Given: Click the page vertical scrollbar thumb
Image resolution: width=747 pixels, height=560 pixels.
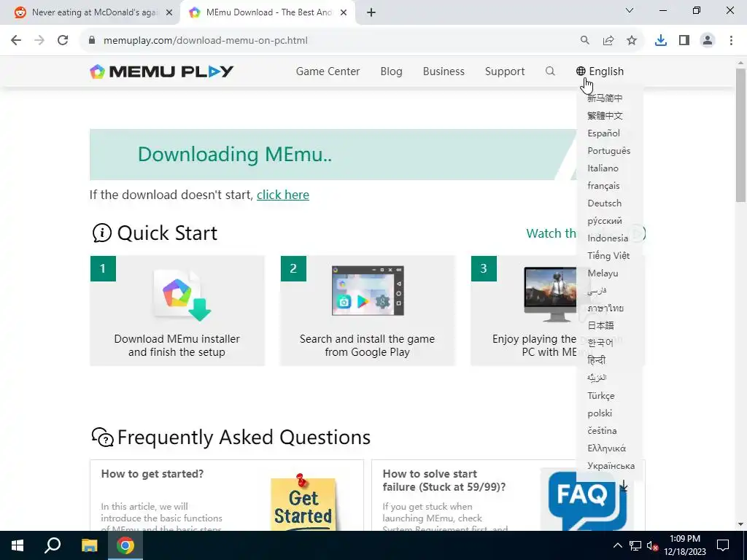Looking at the screenshot, I should tap(740, 136).
